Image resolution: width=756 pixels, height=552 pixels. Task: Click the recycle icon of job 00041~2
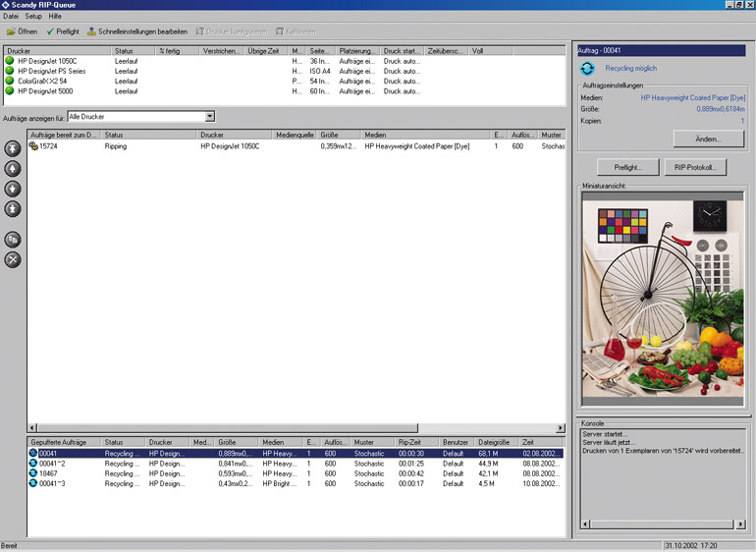(x=32, y=464)
